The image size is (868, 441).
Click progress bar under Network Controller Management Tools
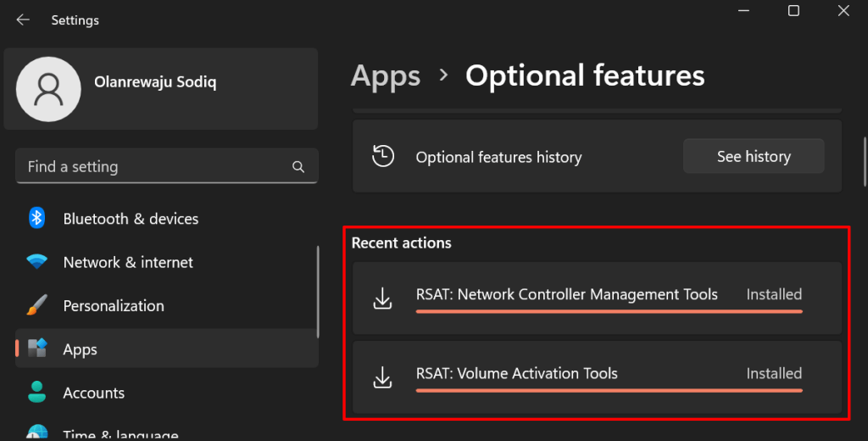(x=609, y=311)
